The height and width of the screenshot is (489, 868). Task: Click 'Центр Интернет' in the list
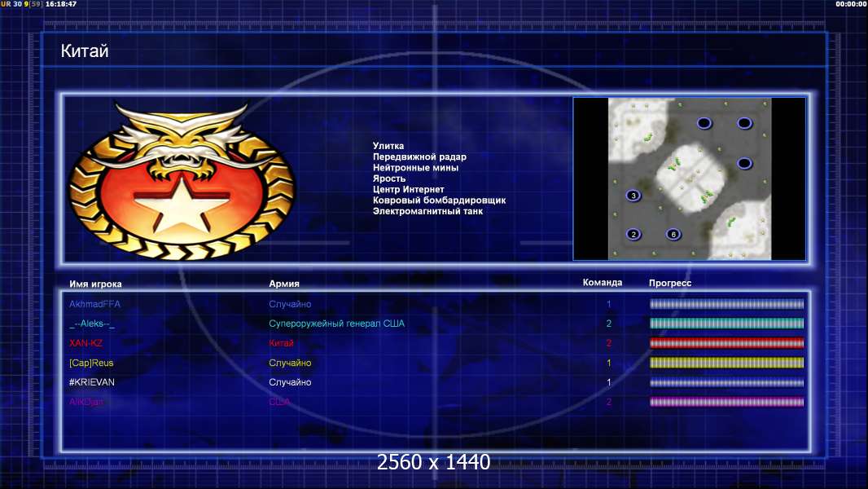408,189
